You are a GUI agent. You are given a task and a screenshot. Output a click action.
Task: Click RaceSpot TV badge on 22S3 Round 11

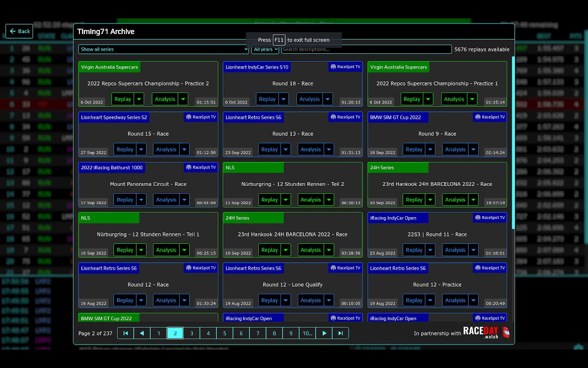(x=490, y=218)
